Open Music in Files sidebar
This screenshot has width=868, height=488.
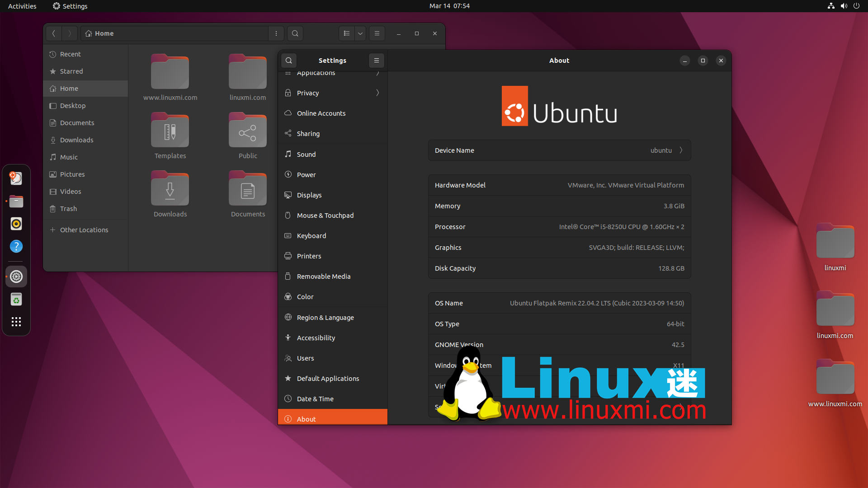click(85, 157)
